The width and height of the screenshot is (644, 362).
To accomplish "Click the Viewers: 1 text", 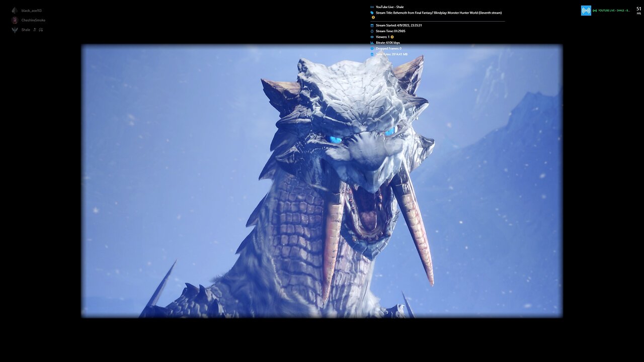I will point(382,37).
